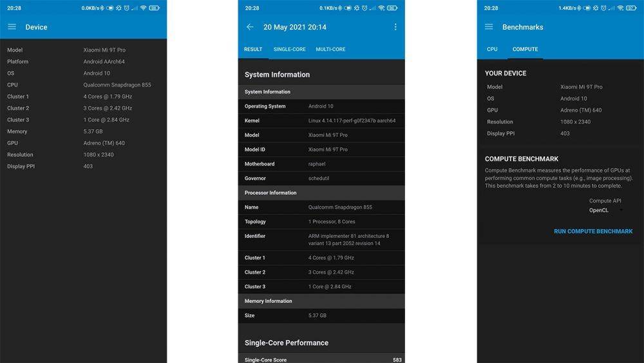Open hamburger menu on Device screen
The image size is (644, 363).
point(12,26)
